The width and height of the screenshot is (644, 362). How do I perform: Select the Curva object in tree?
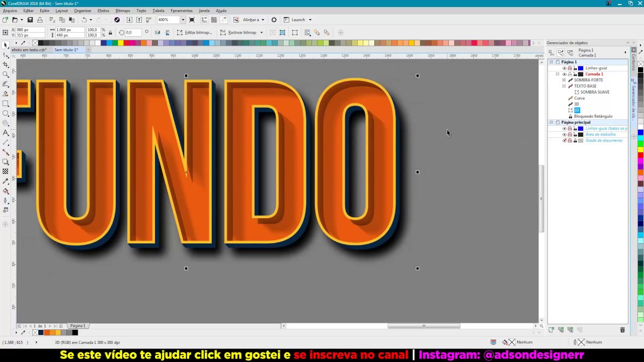pyautogui.click(x=580, y=98)
